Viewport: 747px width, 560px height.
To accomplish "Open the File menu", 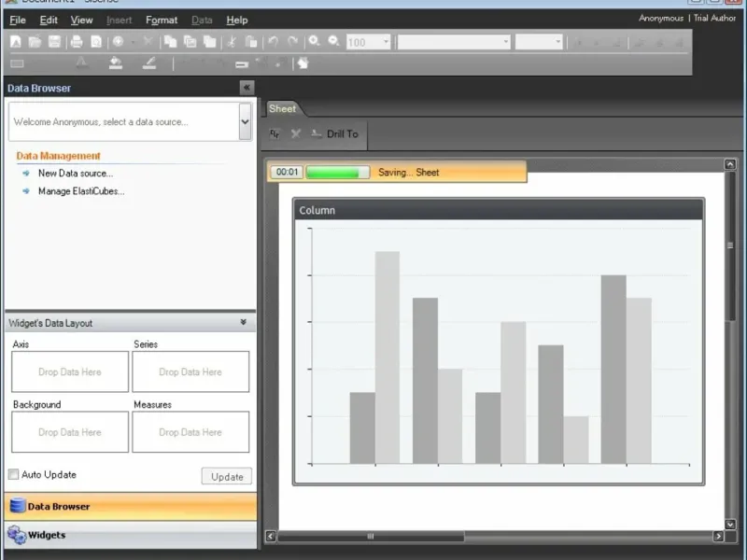I will pyautogui.click(x=18, y=20).
